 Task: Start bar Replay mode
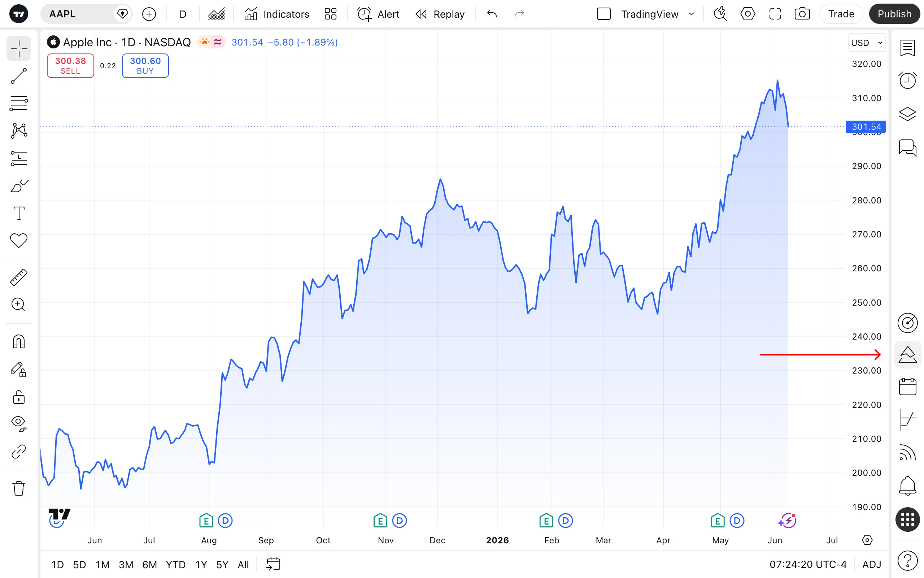pos(440,14)
